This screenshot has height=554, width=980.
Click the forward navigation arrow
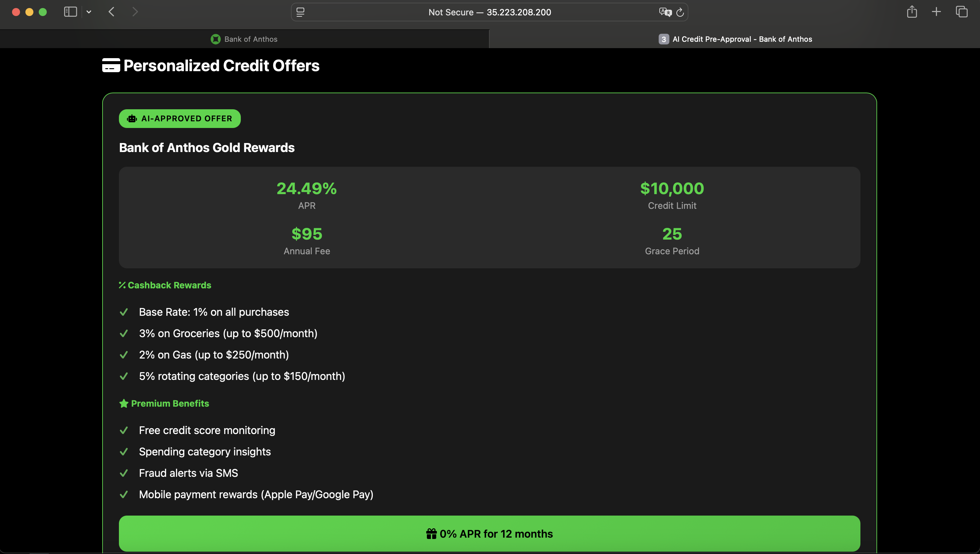[135, 12]
